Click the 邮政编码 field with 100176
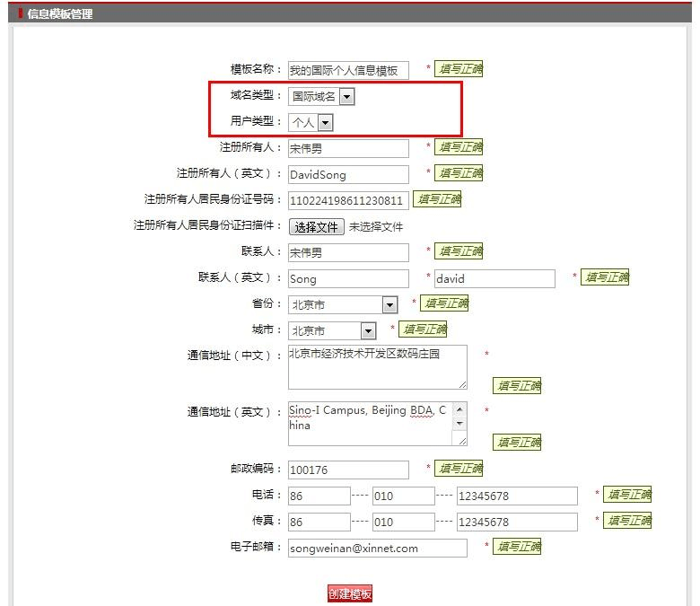 point(347,470)
